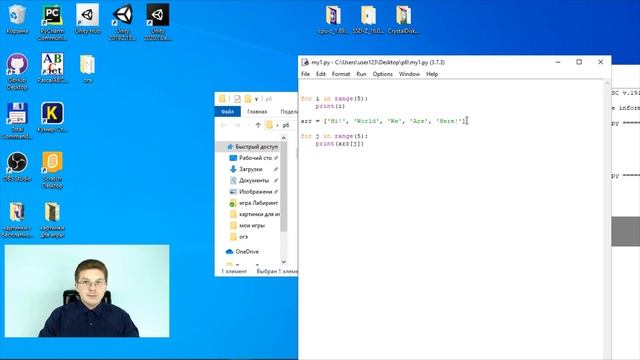Click the 'for j in range(5):' code line

pos(334,136)
